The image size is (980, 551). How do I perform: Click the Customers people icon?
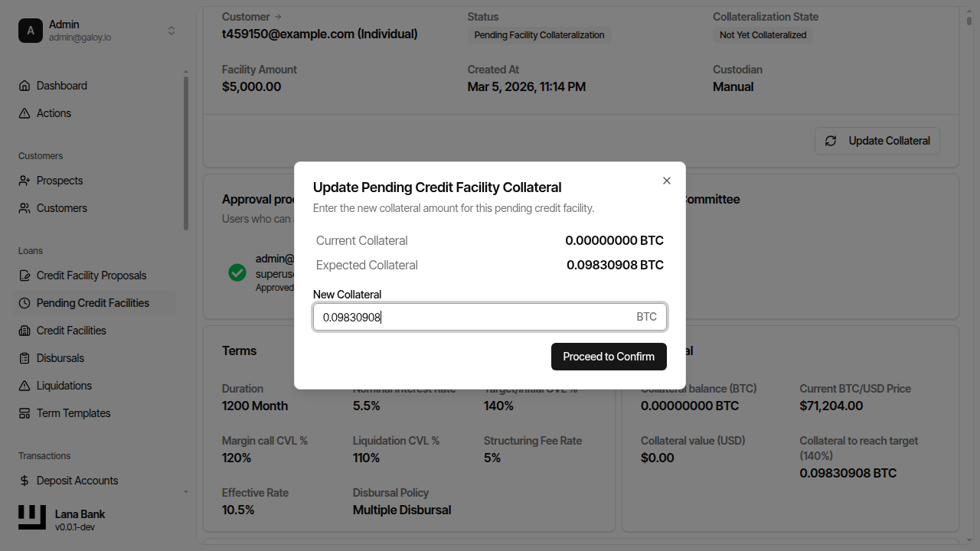point(24,208)
